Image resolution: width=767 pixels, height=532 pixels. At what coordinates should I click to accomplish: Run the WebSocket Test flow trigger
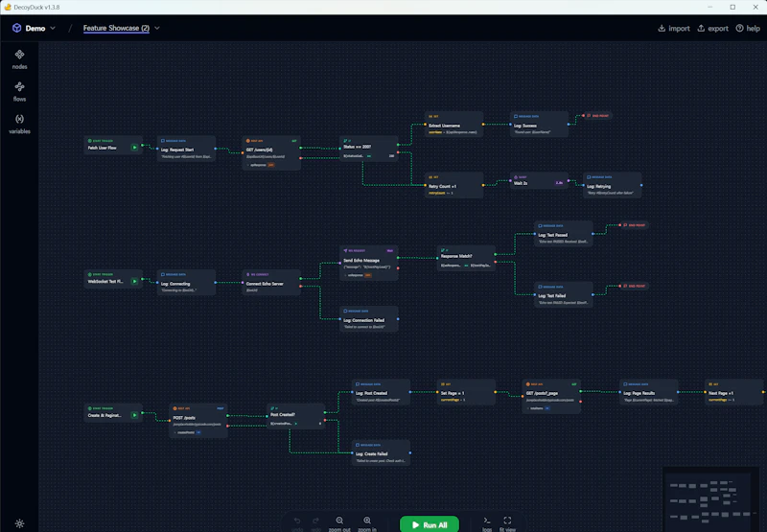pos(134,281)
